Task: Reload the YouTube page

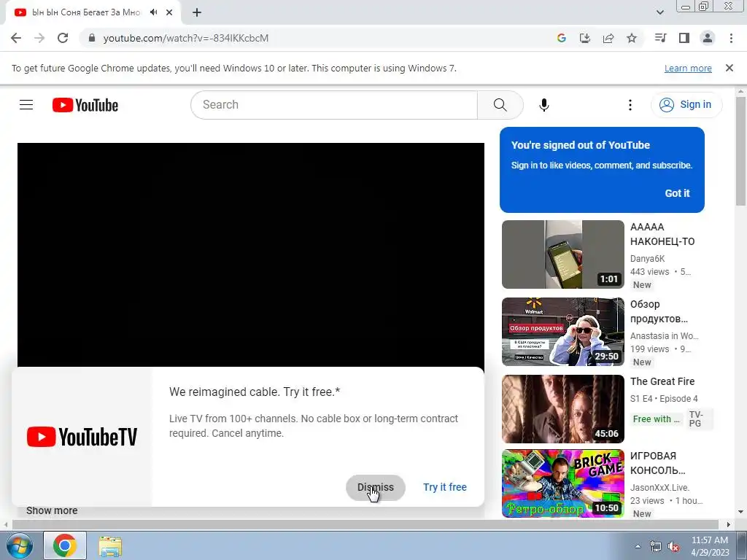Action: (63, 38)
